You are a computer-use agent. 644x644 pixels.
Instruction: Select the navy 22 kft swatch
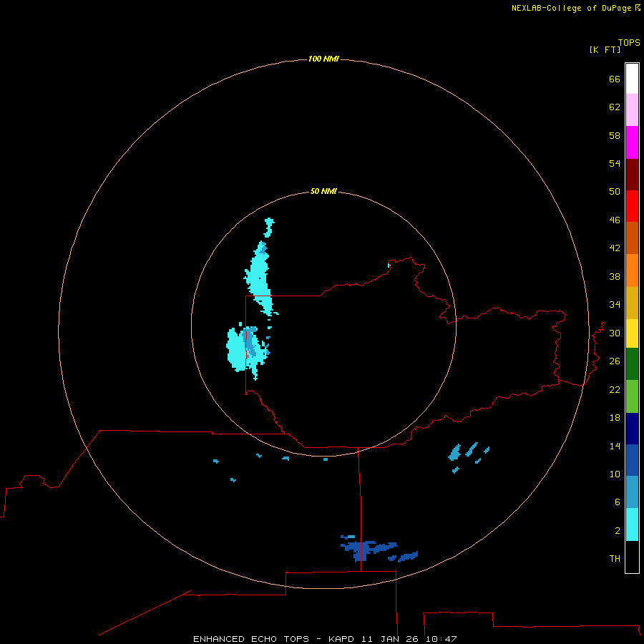coord(632,429)
